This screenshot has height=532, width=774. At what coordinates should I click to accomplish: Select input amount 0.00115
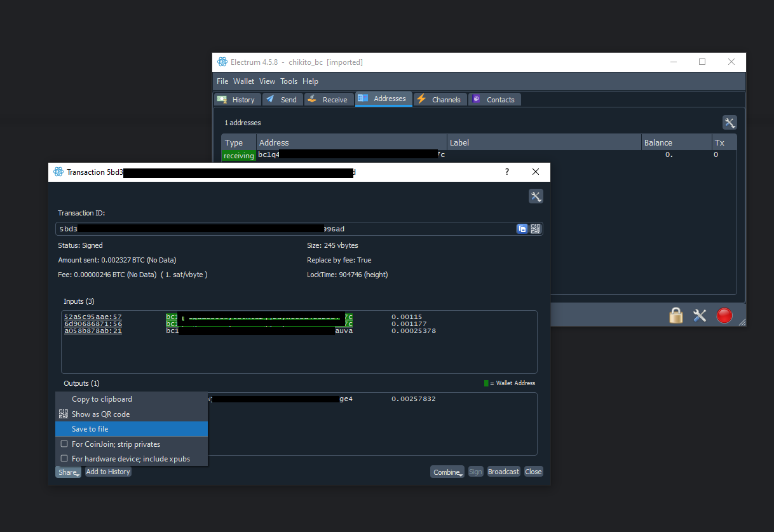[x=407, y=317]
